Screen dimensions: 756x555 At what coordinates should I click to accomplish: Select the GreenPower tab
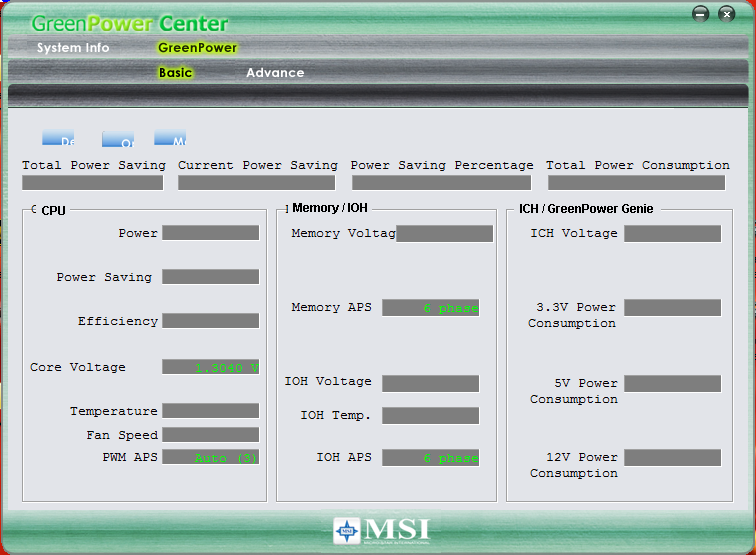tap(198, 48)
